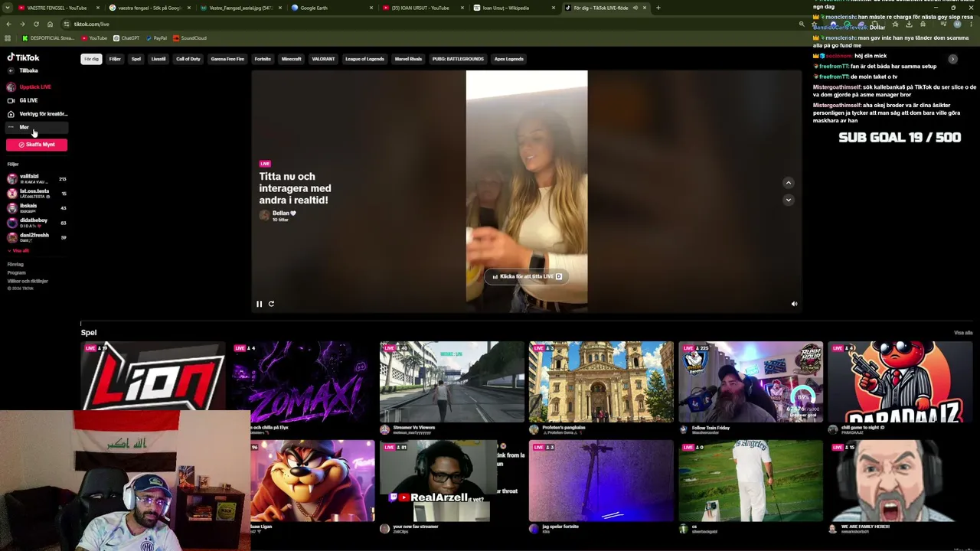This screenshot has width=980, height=551.
Task: Expand the Mer sidebar menu
Action: pos(37,127)
